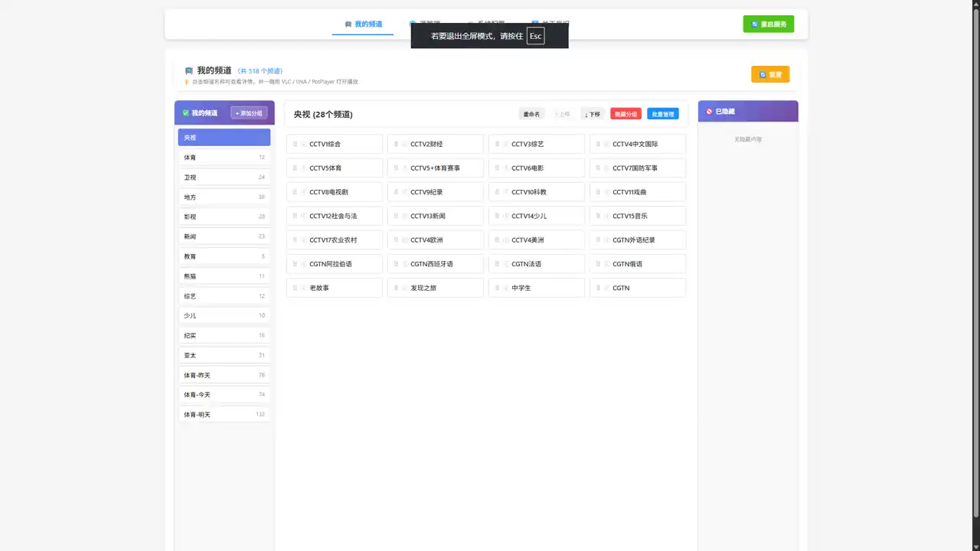
Task: Click the CCTV4欧洲 channel name
Action: (x=426, y=240)
